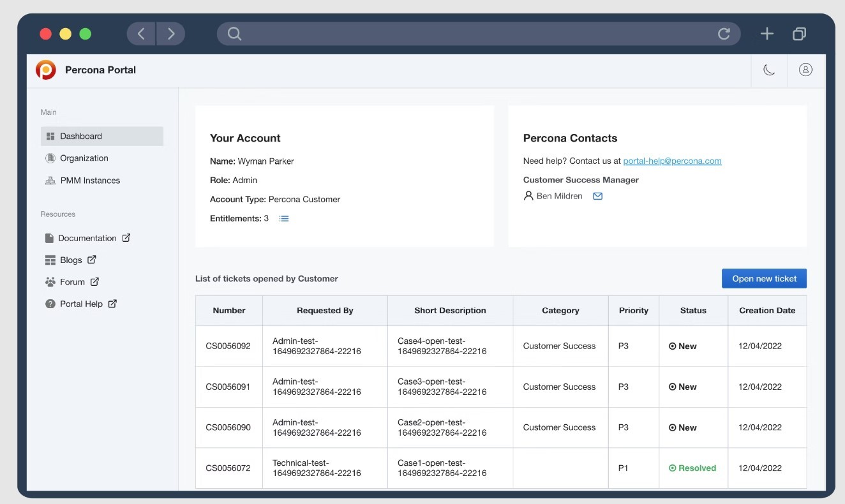The width and height of the screenshot is (845, 504).
Task: Go back with the browser back arrow
Action: (x=141, y=34)
